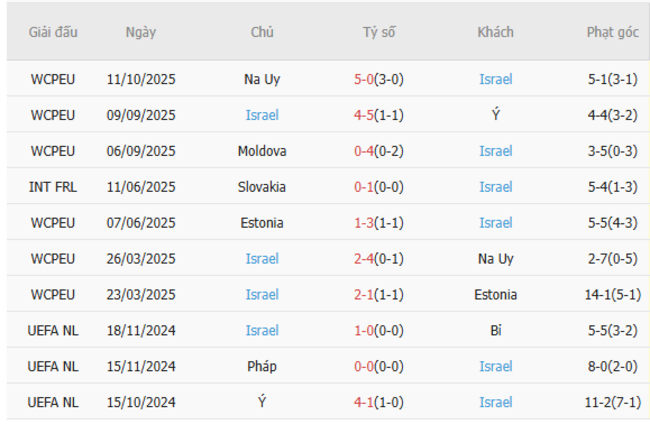Select Israel link in the 15/10/2024 row
The image size is (650, 424).
click(495, 403)
